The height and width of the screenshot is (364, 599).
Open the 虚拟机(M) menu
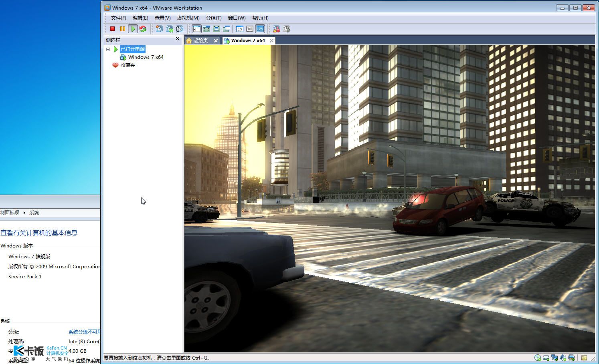pos(188,18)
